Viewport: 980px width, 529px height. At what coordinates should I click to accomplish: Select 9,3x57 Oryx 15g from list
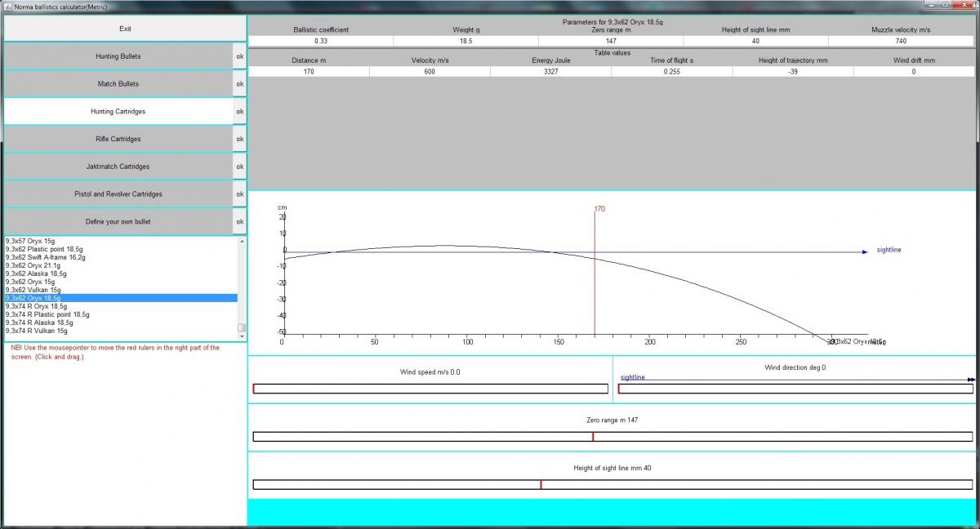coord(29,241)
